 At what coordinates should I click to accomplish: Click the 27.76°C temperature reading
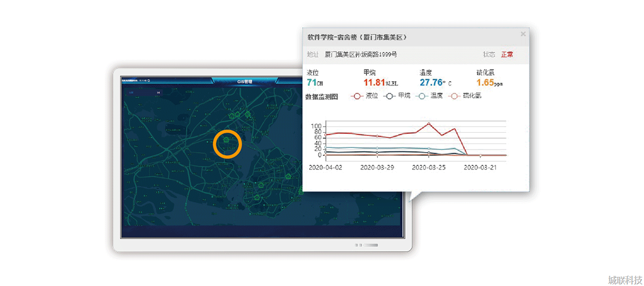436,82
